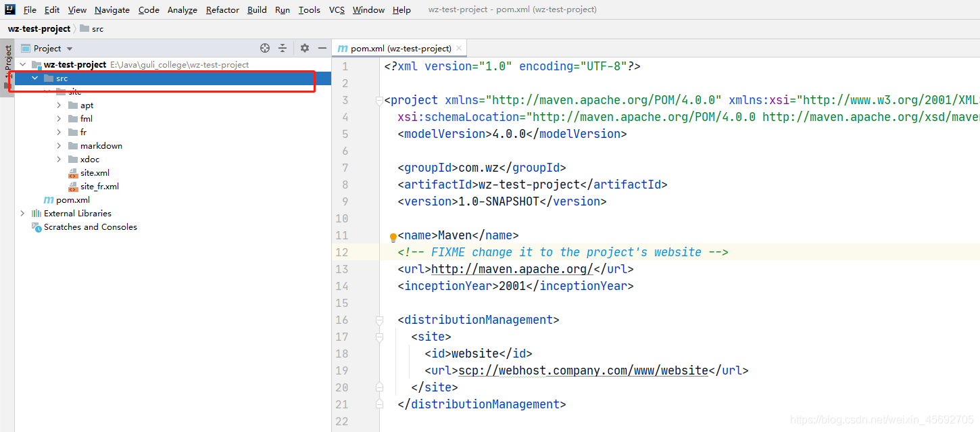Click the 2001 inceptionYear value

tap(512, 286)
